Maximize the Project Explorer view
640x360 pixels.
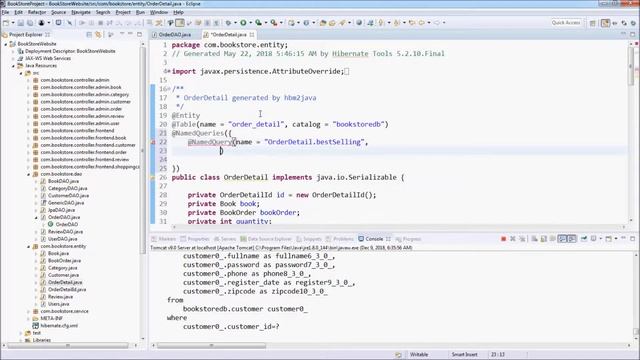click(139, 34)
